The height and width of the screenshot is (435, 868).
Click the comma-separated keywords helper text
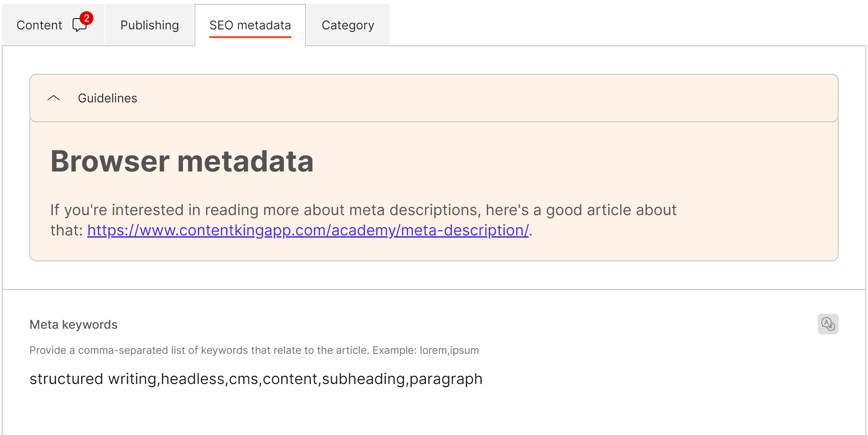(199, 350)
